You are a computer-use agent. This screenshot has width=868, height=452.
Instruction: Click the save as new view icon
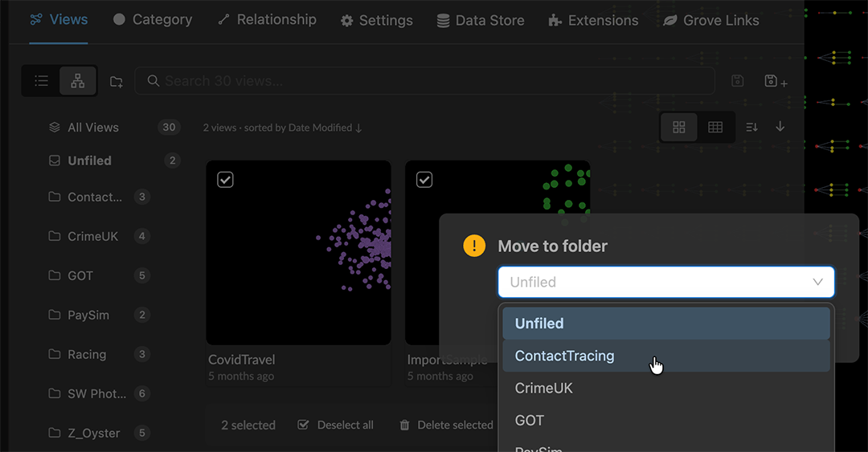(776, 81)
